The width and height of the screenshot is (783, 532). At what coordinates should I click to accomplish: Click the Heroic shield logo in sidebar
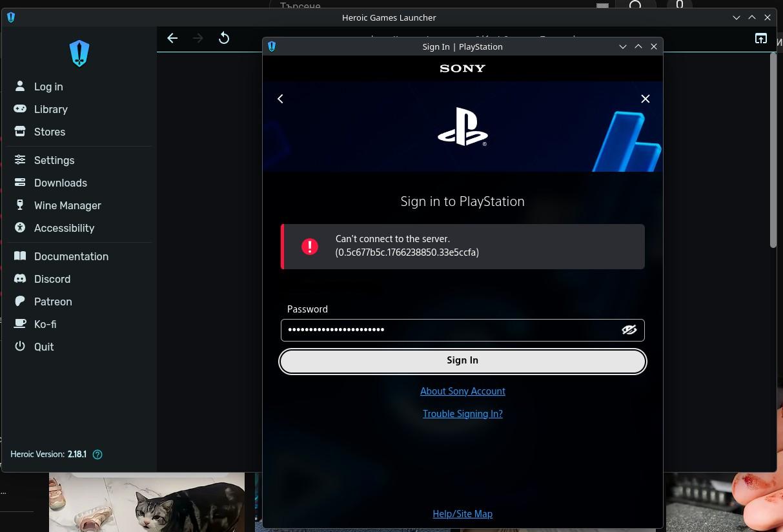79,54
